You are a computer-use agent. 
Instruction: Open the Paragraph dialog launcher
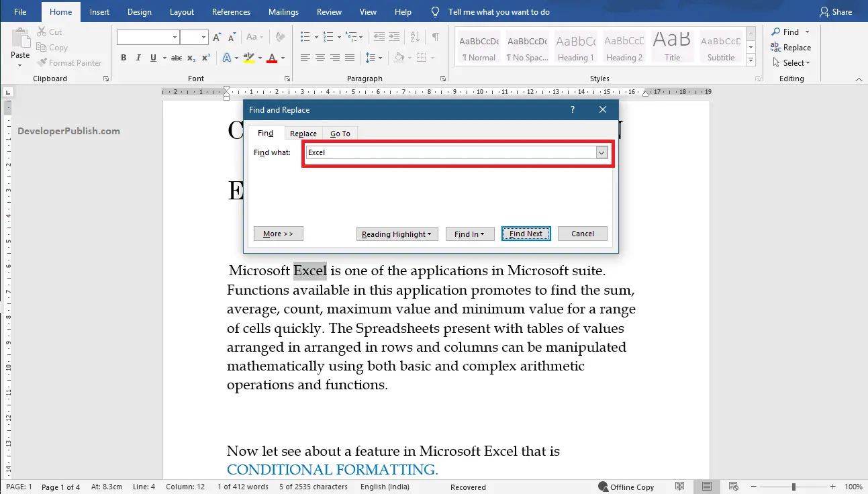pos(442,79)
